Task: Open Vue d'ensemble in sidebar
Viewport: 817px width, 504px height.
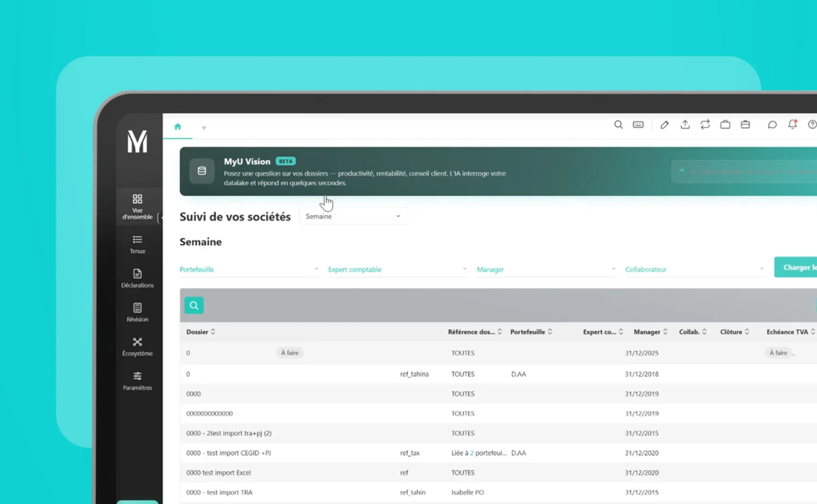Action: pos(137,207)
